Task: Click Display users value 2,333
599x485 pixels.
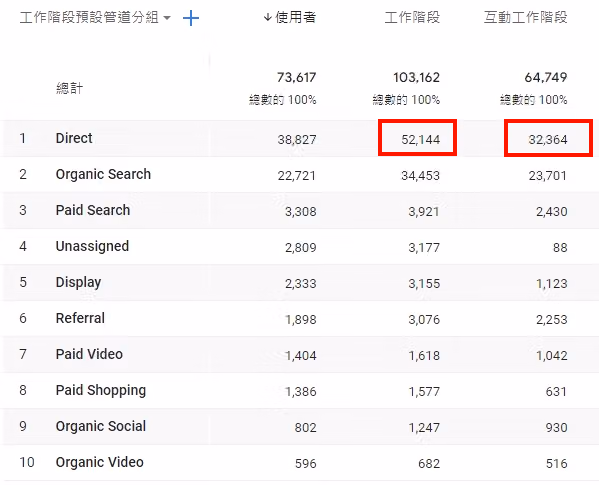Action: pyautogui.click(x=301, y=284)
